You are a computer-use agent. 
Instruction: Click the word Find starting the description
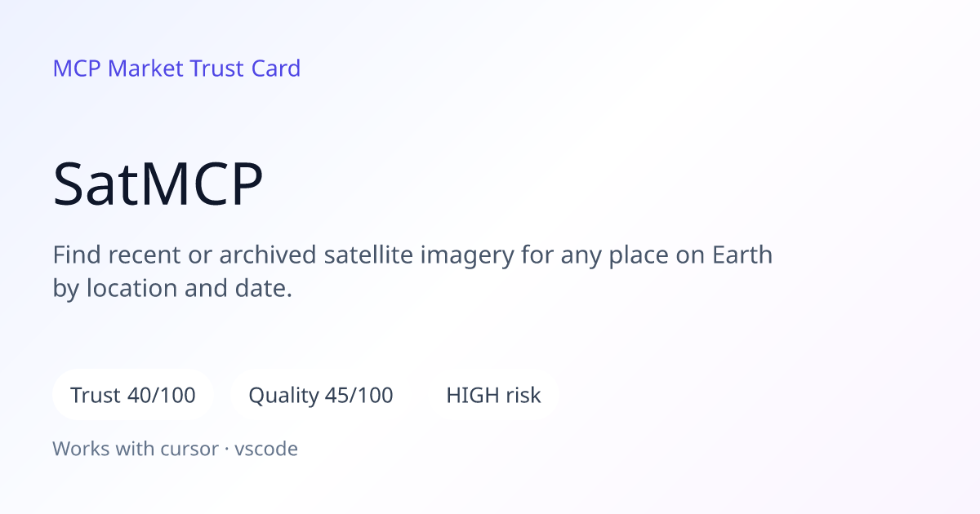click(x=75, y=255)
